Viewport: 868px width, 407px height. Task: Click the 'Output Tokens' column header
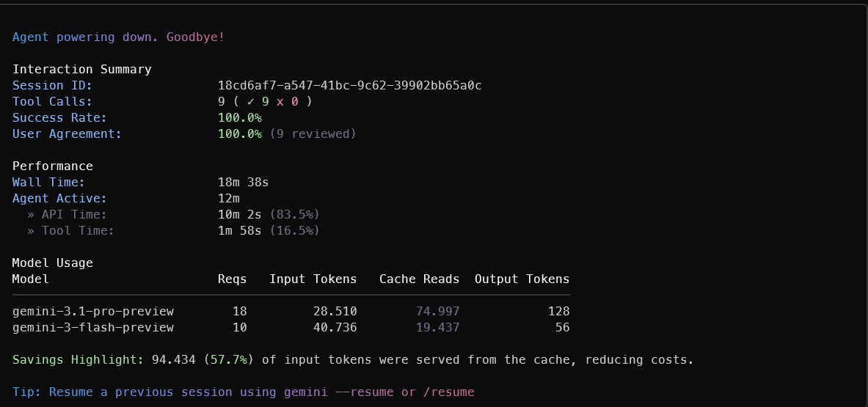pos(522,279)
